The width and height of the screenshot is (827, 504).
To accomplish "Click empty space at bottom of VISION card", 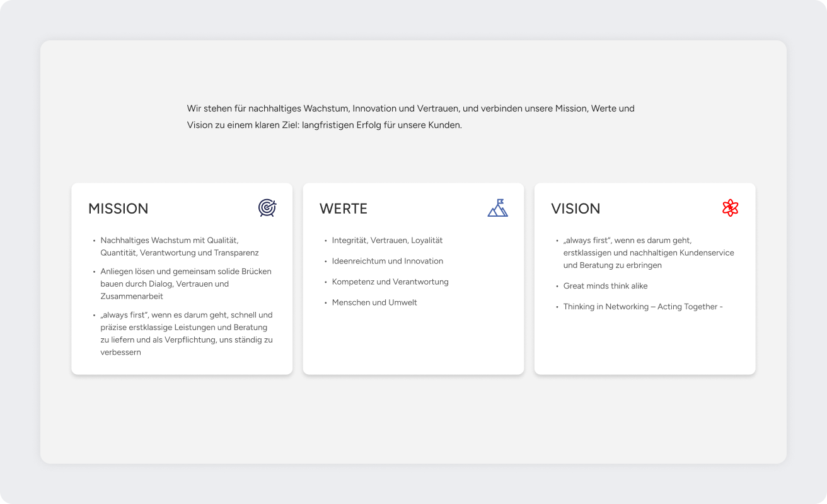I will pos(644,348).
